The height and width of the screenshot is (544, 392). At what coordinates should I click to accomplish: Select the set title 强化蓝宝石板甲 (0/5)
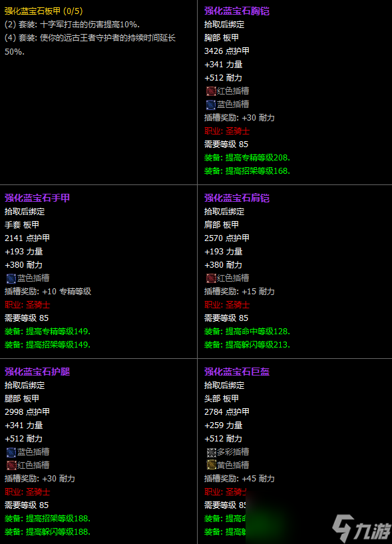pyautogui.click(x=44, y=11)
